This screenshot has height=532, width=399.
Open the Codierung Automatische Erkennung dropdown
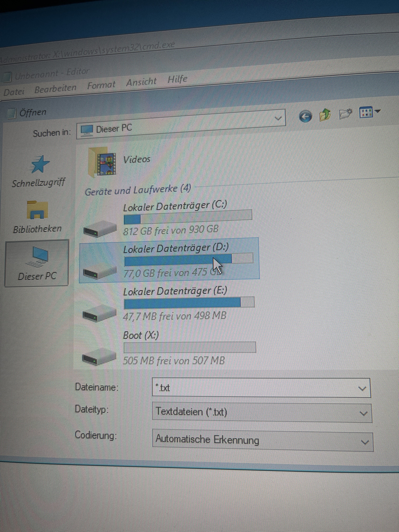[x=365, y=442]
